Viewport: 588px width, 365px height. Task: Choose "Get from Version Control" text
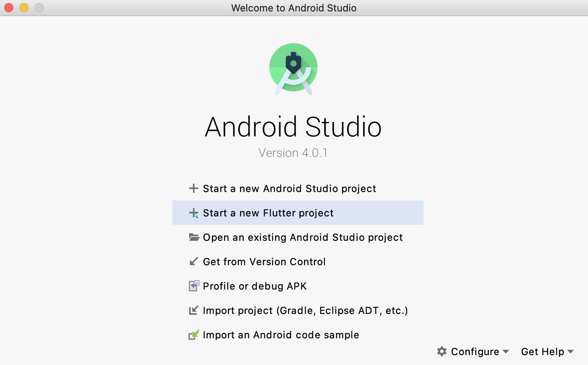click(x=264, y=262)
